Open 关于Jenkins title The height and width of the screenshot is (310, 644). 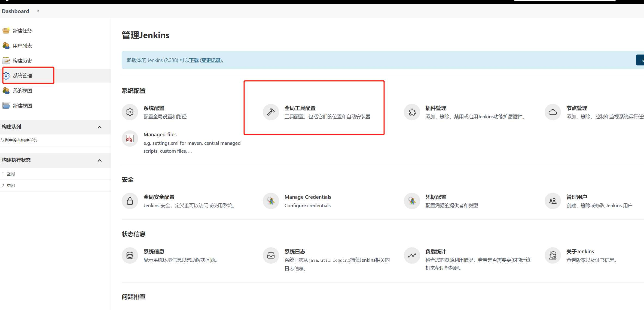(580, 251)
